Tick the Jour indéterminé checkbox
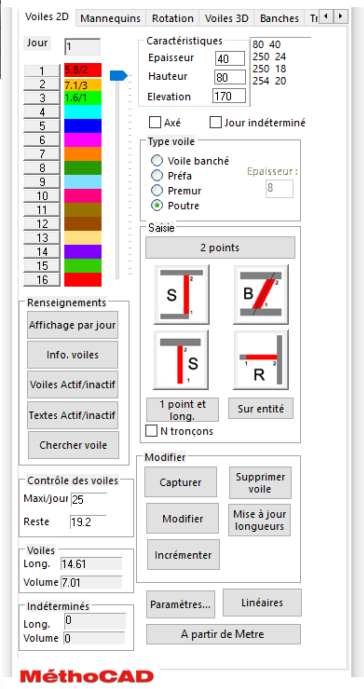 [x=215, y=123]
